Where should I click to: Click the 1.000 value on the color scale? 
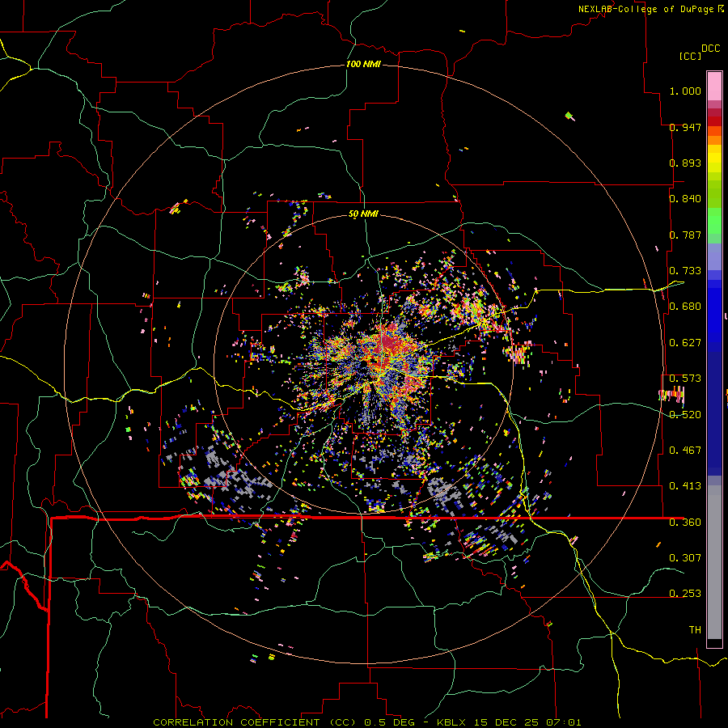pos(685,91)
